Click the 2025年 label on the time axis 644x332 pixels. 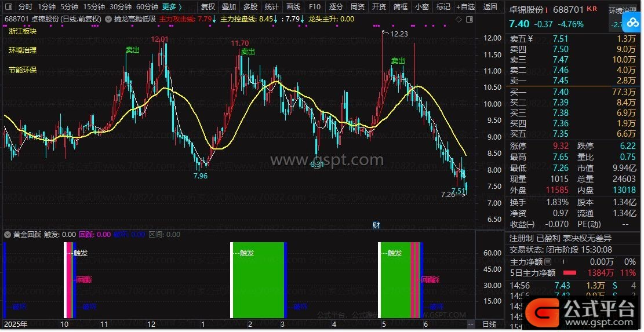pos(16,324)
